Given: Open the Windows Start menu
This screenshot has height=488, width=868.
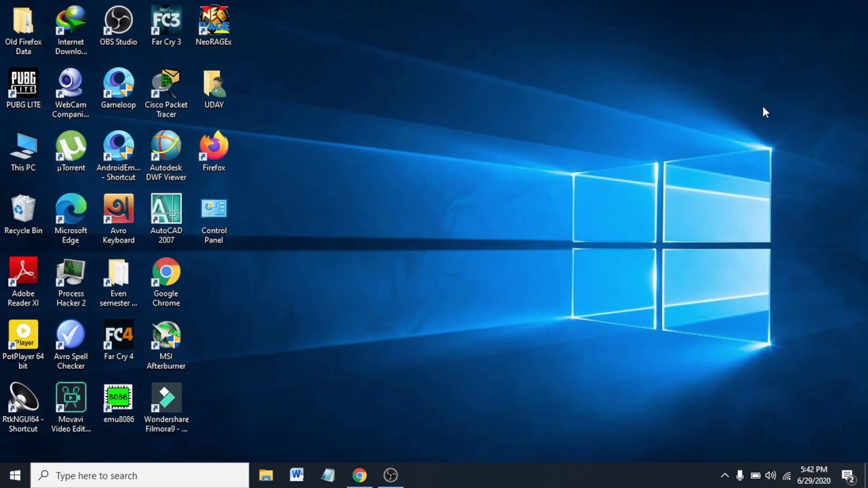Looking at the screenshot, I should coord(15,475).
